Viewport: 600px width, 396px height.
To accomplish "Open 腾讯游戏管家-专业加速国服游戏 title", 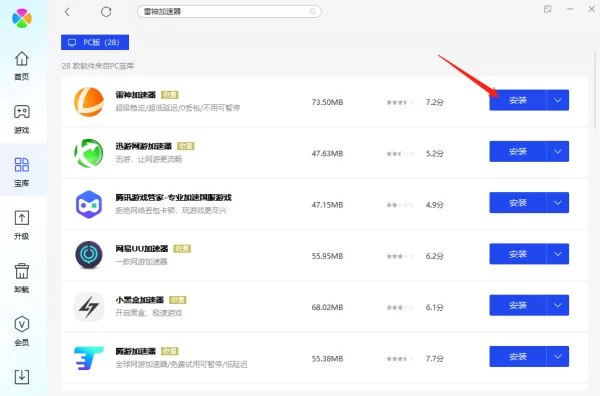I will point(174,197).
